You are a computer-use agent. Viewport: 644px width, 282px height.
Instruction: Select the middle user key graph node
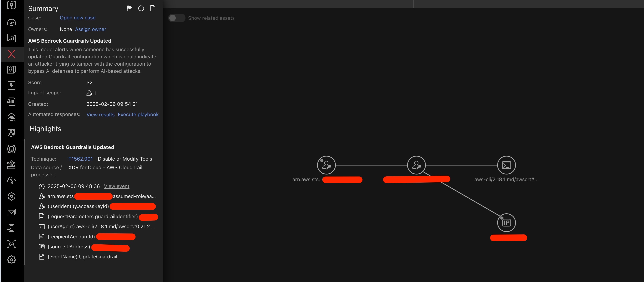416,165
